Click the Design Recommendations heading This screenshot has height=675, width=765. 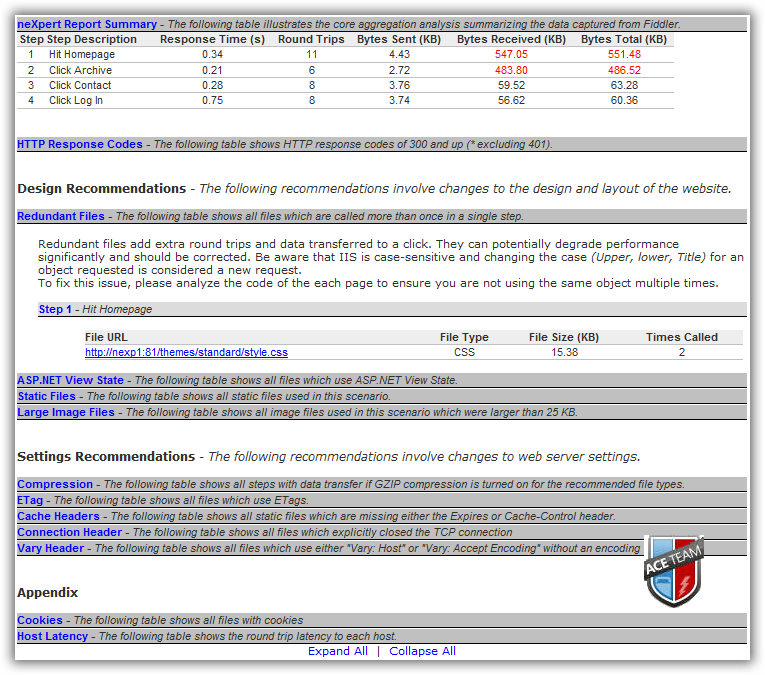point(101,189)
